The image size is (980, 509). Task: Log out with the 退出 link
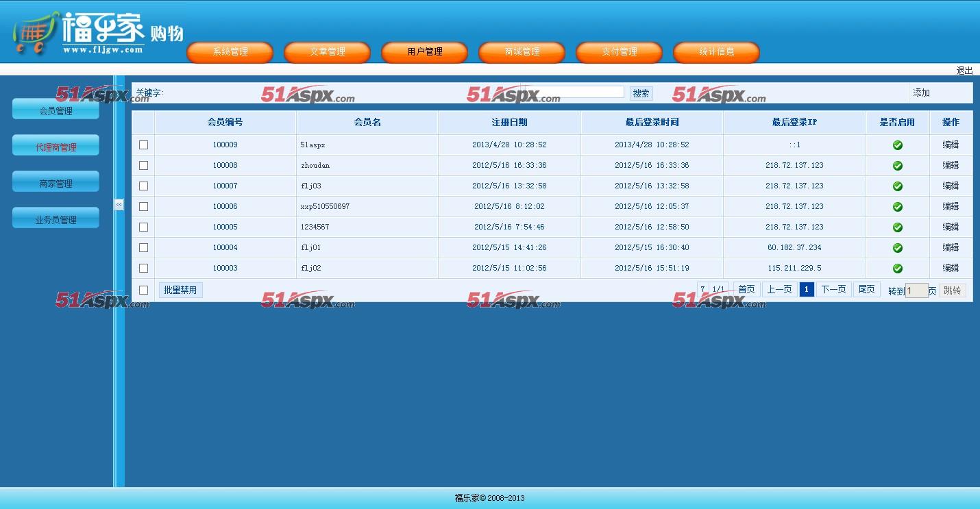964,71
